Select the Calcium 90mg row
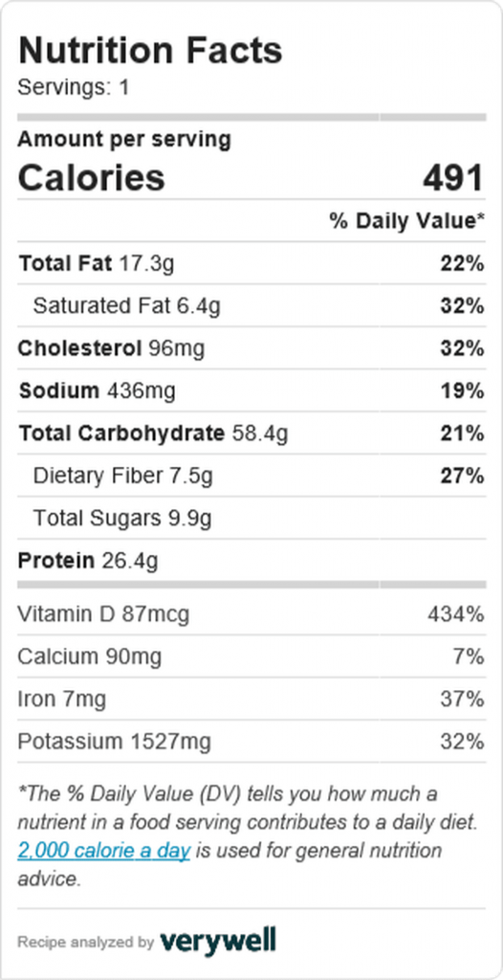This screenshot has width=503, height=980. (251, 657)
